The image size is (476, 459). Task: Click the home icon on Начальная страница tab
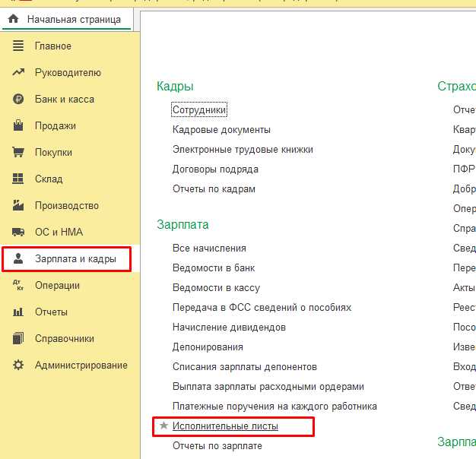[x=13, y=19]
